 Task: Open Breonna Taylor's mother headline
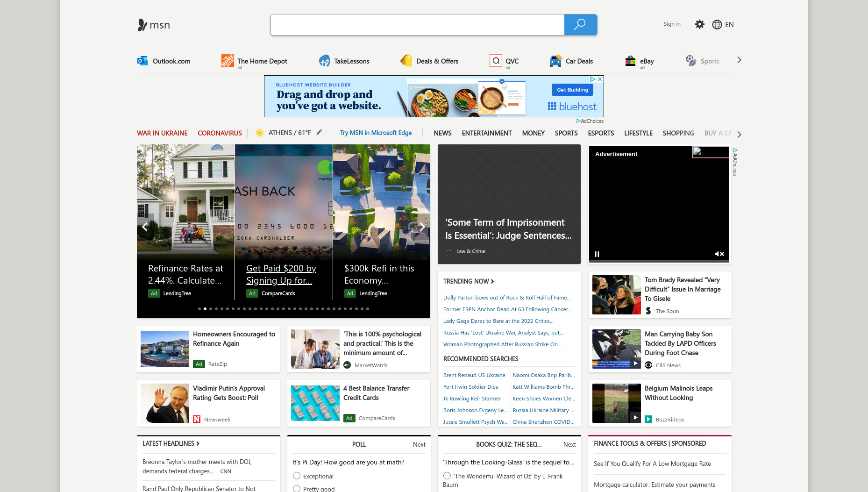point(197,466)
